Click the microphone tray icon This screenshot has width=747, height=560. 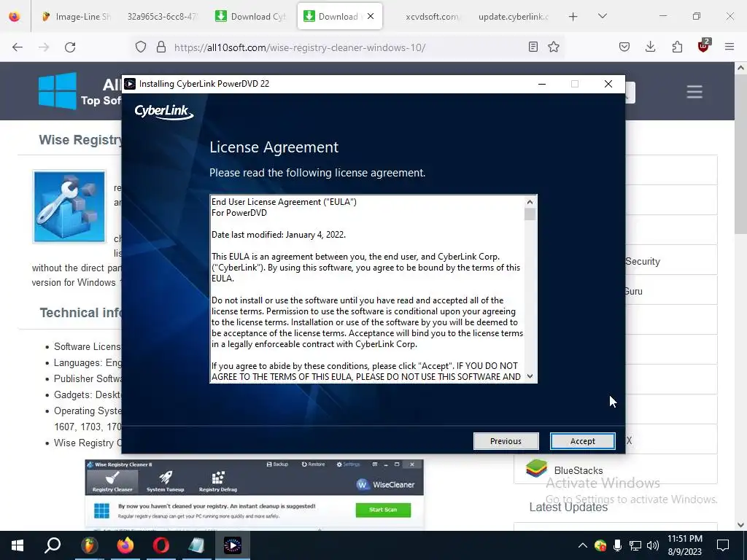[x=617, y=545]
